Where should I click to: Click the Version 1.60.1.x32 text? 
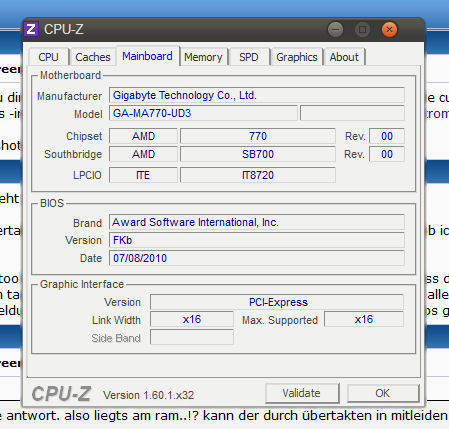coord(148,395)
